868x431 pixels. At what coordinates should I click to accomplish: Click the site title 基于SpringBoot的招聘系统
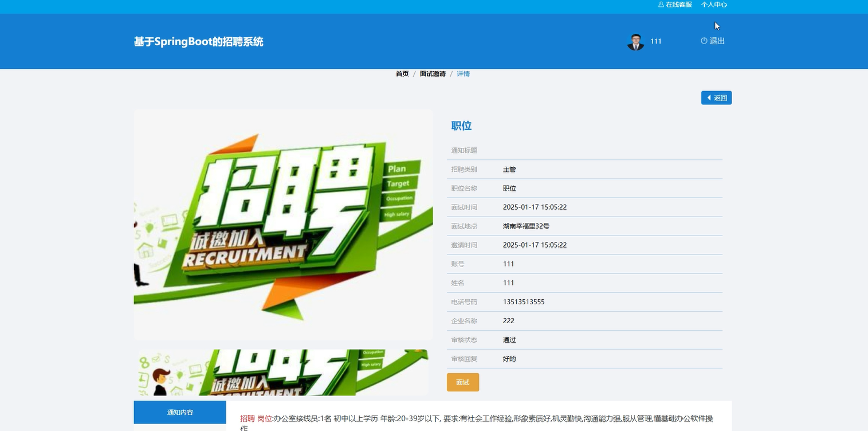click(198, 41)
